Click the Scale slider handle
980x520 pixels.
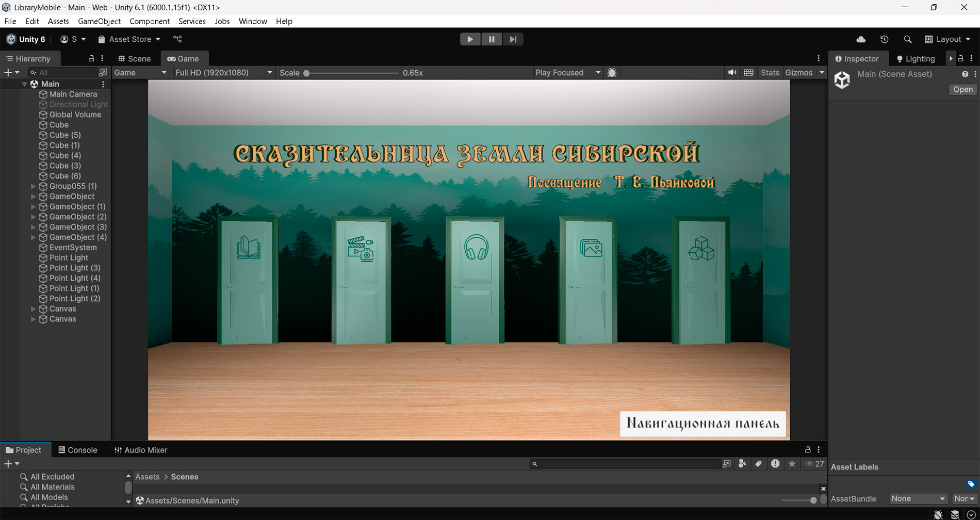coord(306,73)
